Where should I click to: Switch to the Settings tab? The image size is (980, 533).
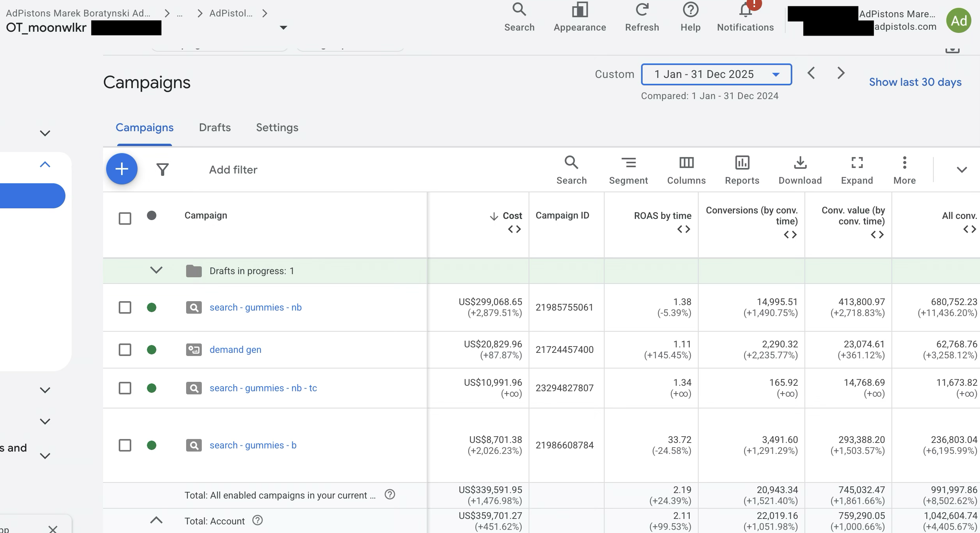pyautogui.click(x=277, y=128)
